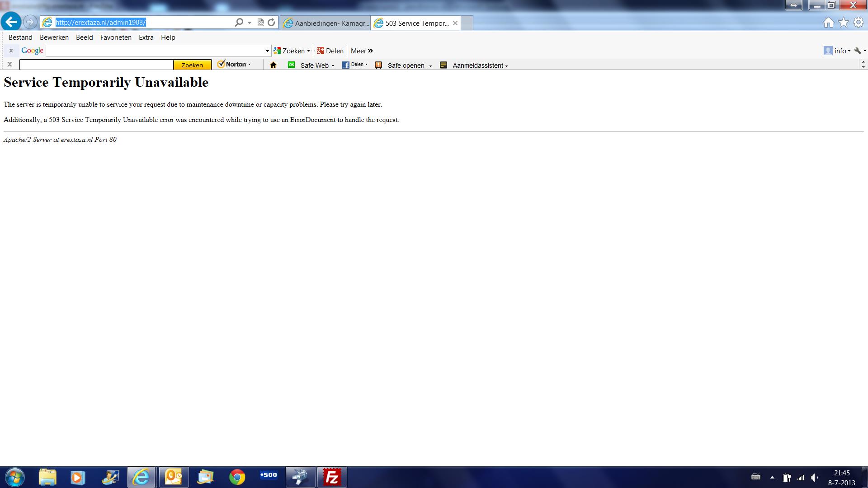Close the Google toolbar with its X

(x=11, y=51)
